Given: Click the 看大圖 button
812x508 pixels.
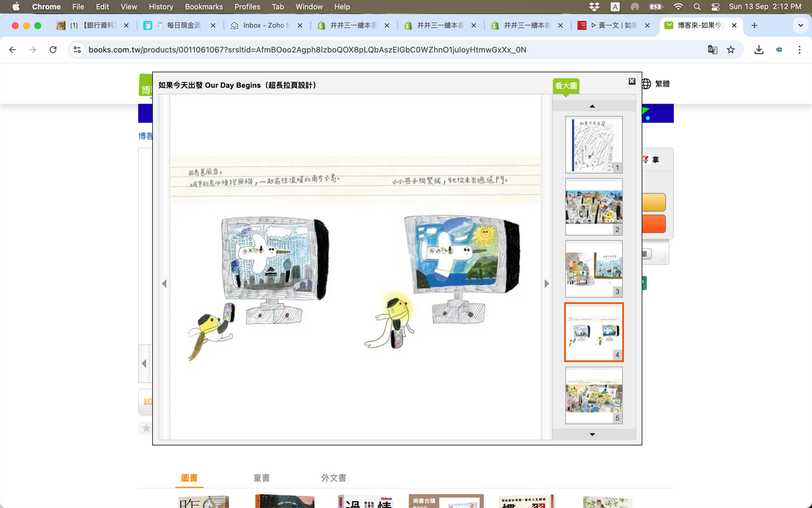Looking at the screenshot, I should click(566, 87).
